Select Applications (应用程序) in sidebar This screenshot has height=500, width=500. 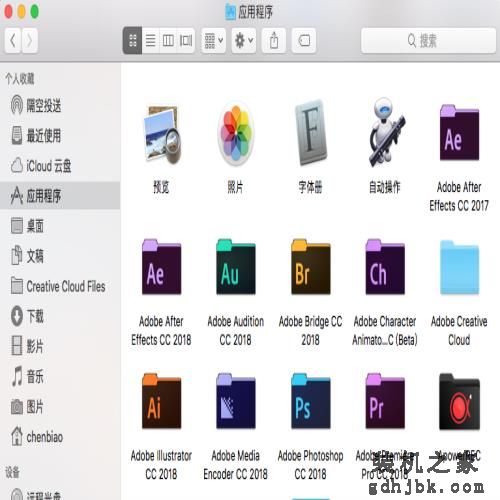(x=60, y=195)
